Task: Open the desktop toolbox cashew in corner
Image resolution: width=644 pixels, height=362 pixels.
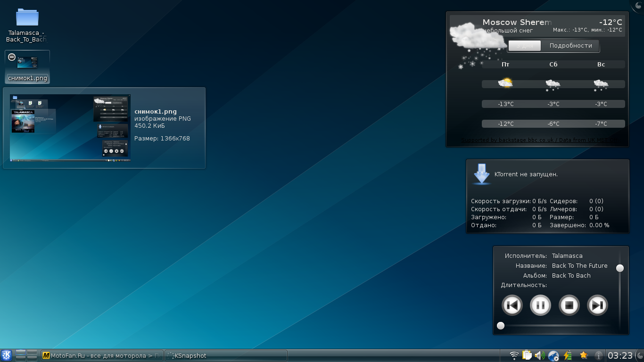Action: point(639,5)
